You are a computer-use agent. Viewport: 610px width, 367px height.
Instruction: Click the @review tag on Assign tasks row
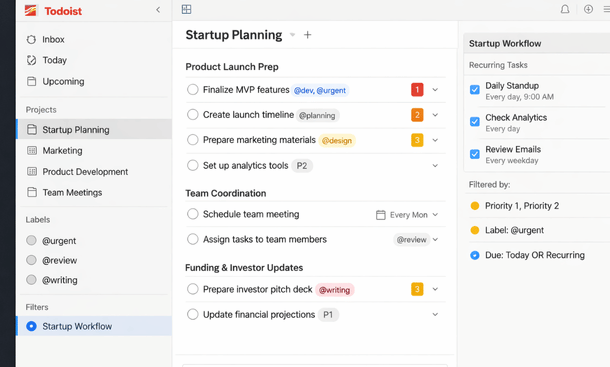click(412, 240)
